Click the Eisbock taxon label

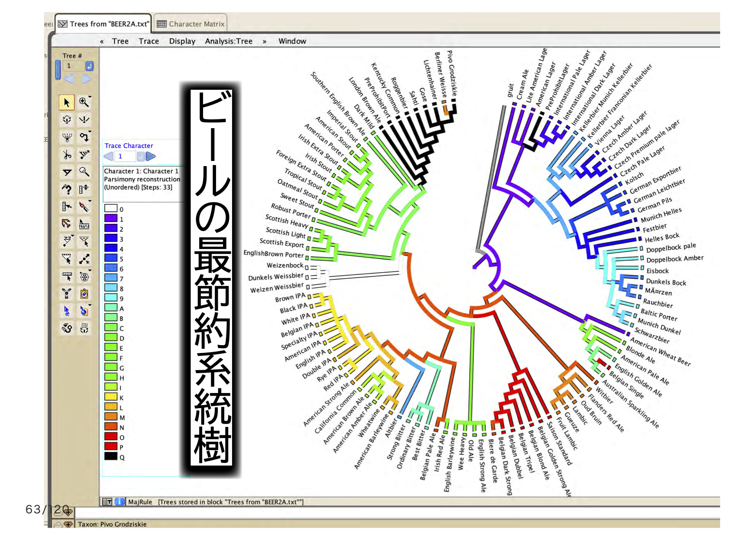(x=657, y=271)
